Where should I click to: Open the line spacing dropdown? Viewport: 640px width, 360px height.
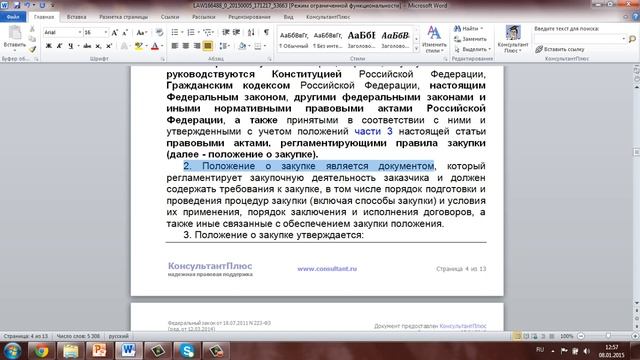224,46
